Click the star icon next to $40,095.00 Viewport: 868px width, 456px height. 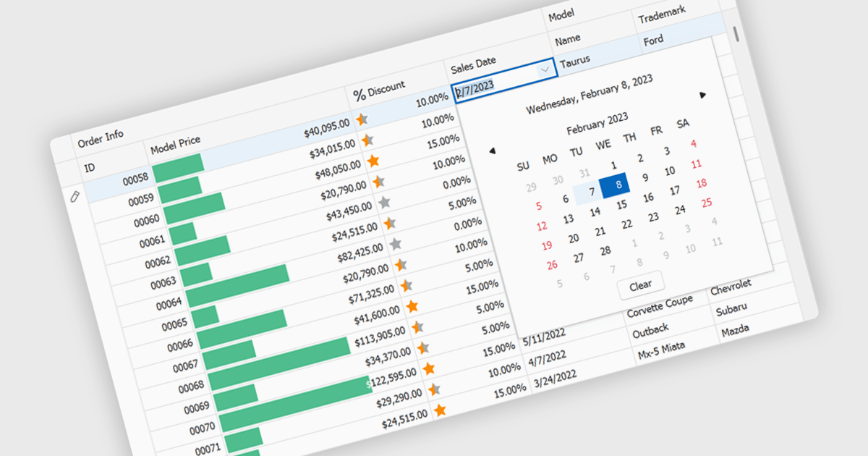coord(362,119)
